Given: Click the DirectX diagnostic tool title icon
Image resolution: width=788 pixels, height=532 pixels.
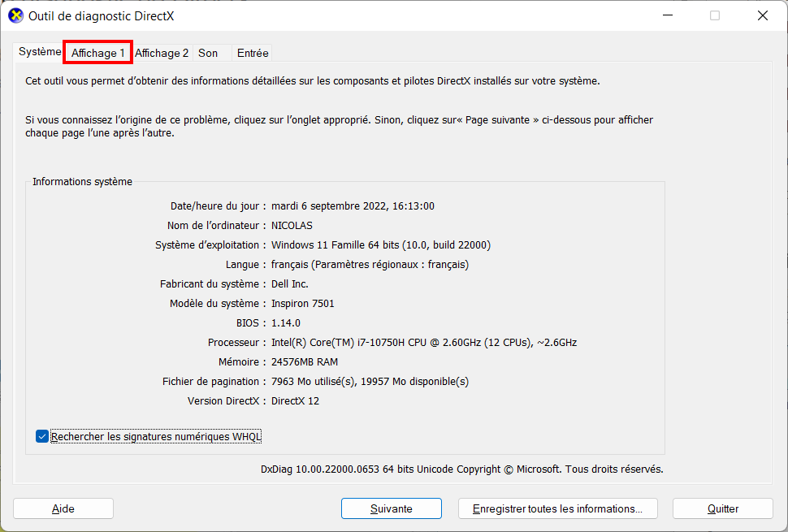Looking at the screenshot, I should pyautogui.click(x=15, y=15).
